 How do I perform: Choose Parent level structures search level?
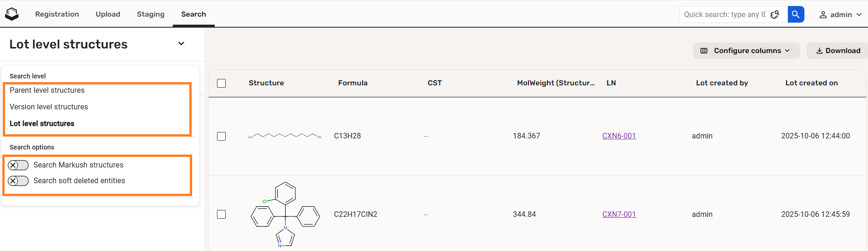click(x=47, y=90)
